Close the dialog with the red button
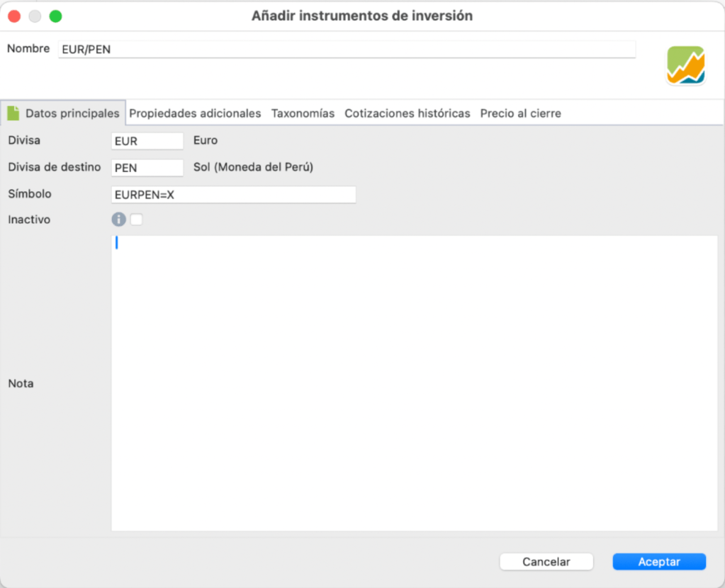Viewport: 725px width, 588px height. pyautogui.click(x=14, y=16)
